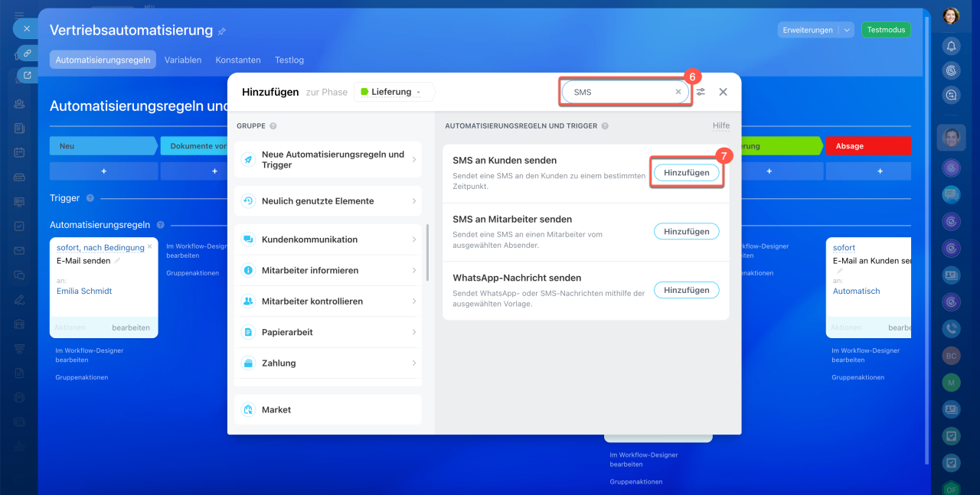Open the calendar icon in left sidebar

coord(19,152)
